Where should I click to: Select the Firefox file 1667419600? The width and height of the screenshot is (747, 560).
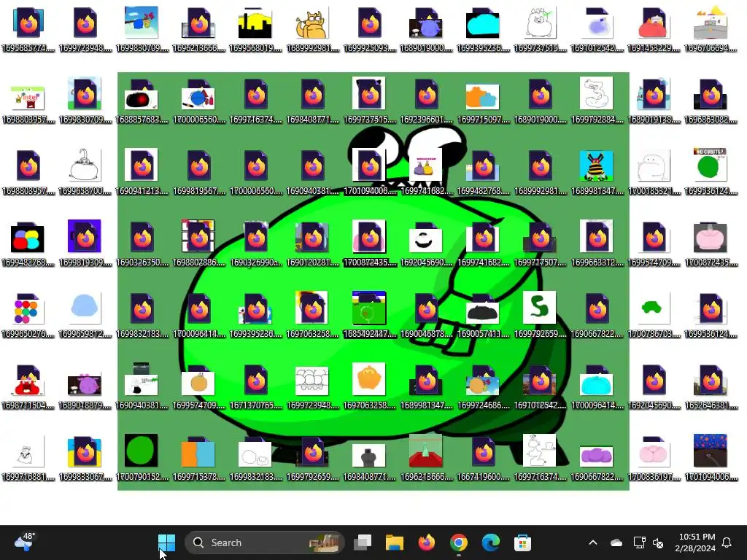[x=483, y=458]
